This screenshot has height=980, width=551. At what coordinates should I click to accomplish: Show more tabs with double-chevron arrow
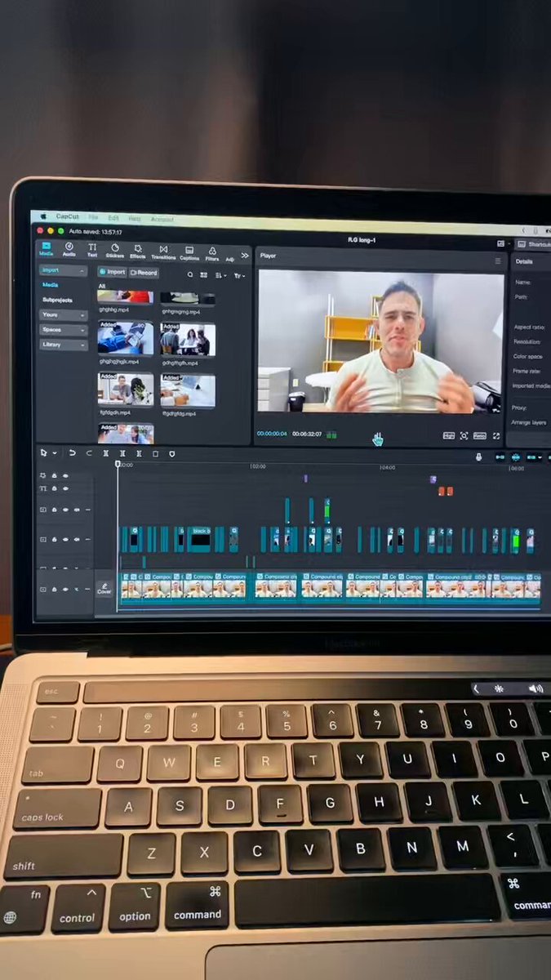tap(244, 256)
